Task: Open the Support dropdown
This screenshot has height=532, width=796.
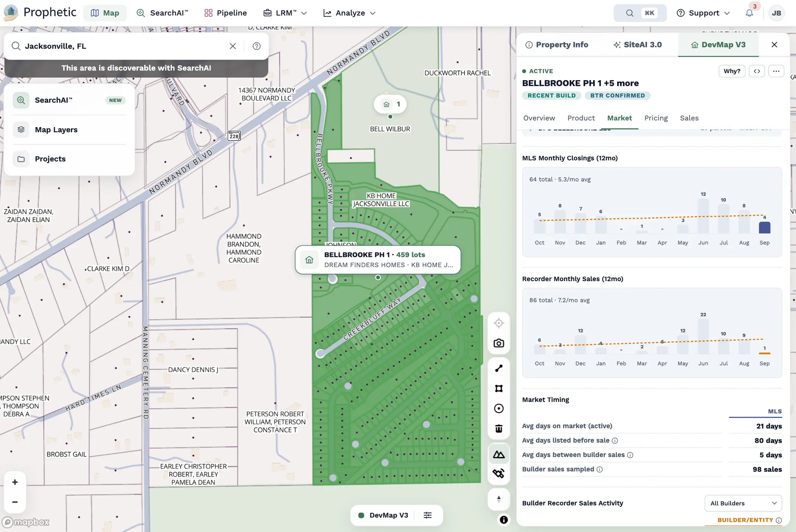Action: click(x=703, y=13)
